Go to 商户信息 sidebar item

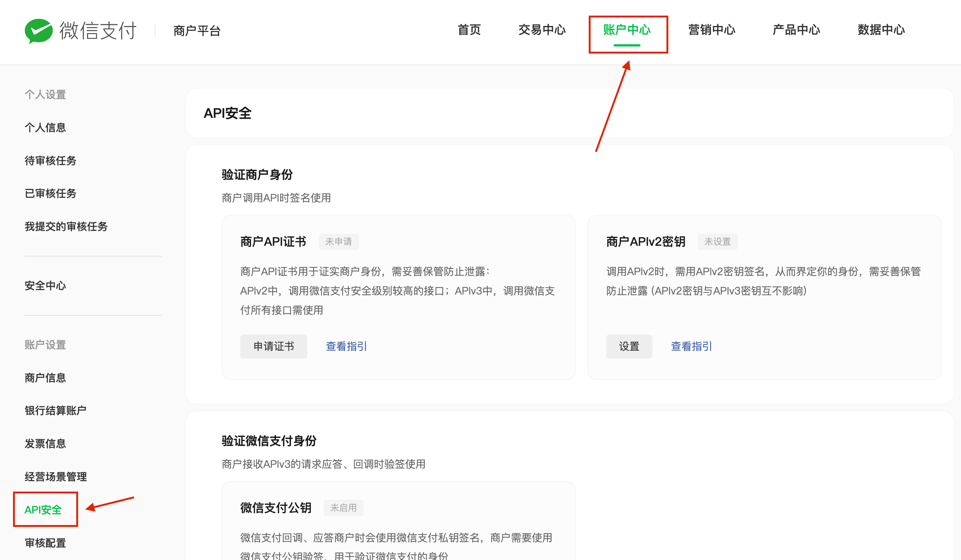coord(45,378)
